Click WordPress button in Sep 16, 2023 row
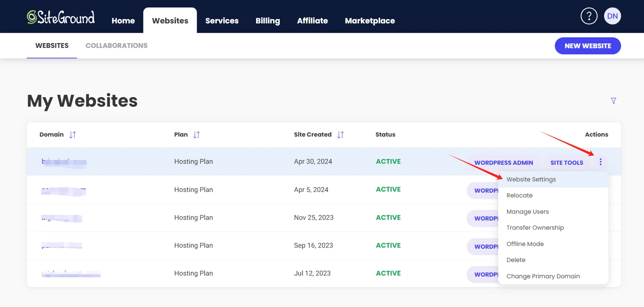Image resolution: width=644 pixels, height=307 pixels. point(483,246)
